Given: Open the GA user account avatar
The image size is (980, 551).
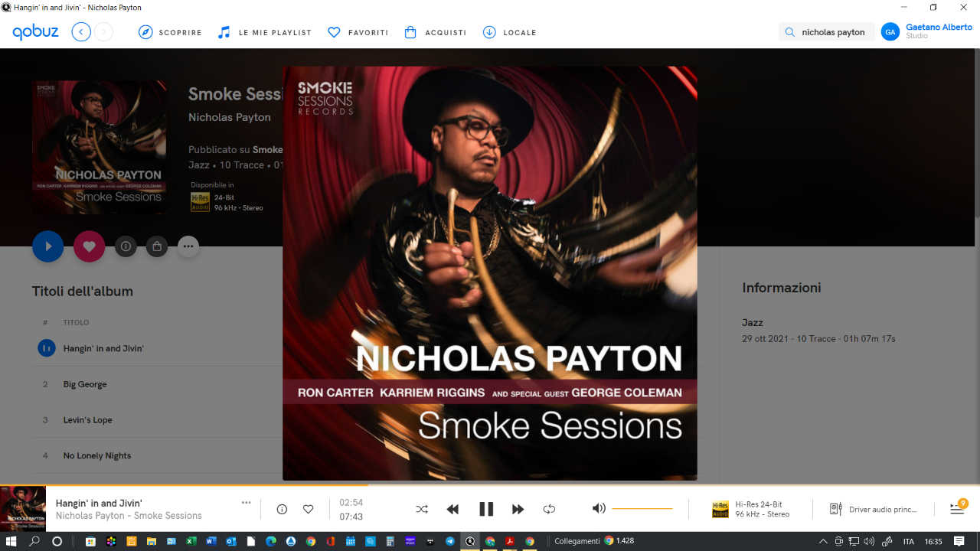Looking at the screenshot, I should [890, 31].
